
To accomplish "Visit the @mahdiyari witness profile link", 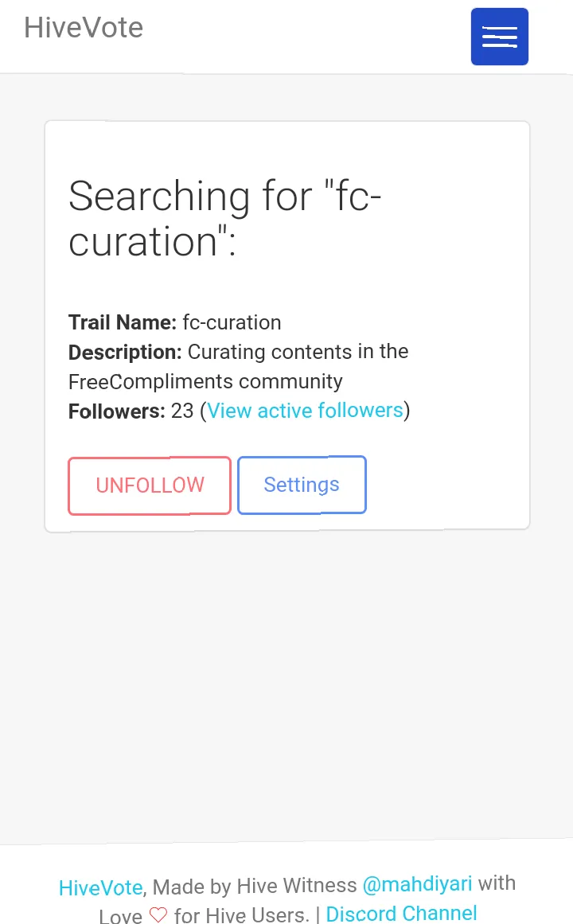I will pos(417,884).
